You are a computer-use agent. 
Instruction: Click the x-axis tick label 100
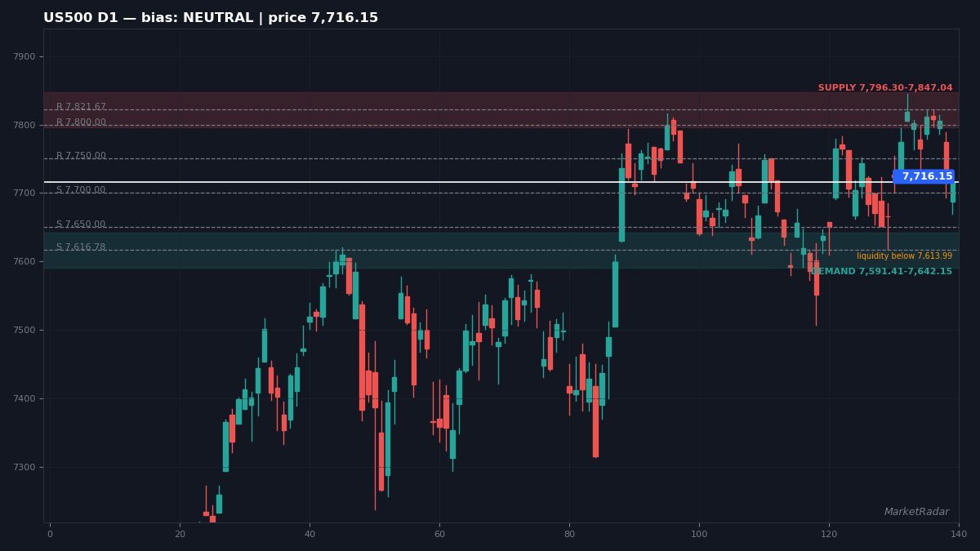pos(699,535)
